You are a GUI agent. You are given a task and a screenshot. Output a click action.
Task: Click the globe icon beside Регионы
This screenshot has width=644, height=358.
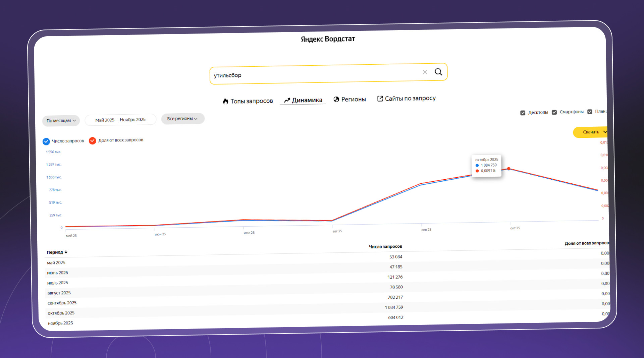click(336, 99)
